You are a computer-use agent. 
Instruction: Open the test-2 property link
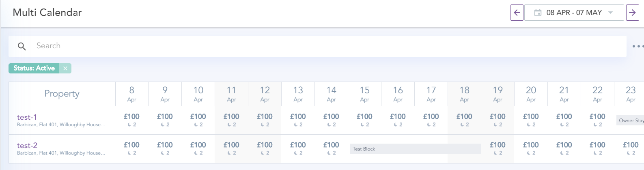click(x=27, y=146)
